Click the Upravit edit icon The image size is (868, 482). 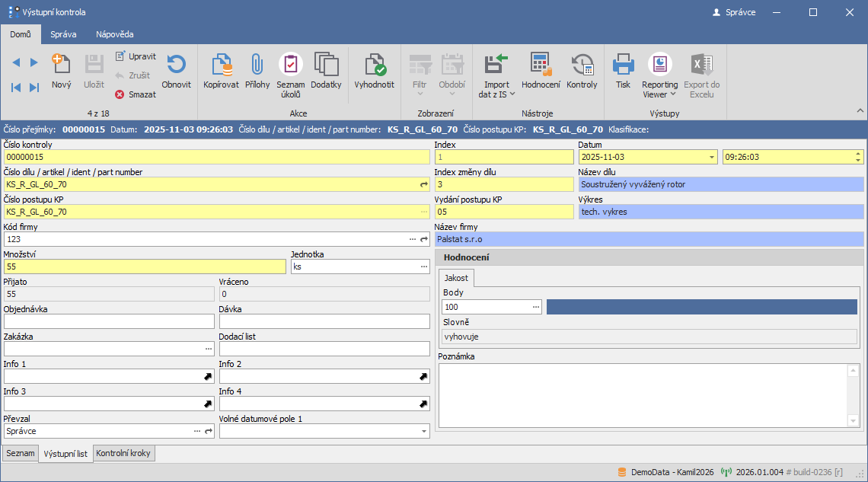pos(120,56)
